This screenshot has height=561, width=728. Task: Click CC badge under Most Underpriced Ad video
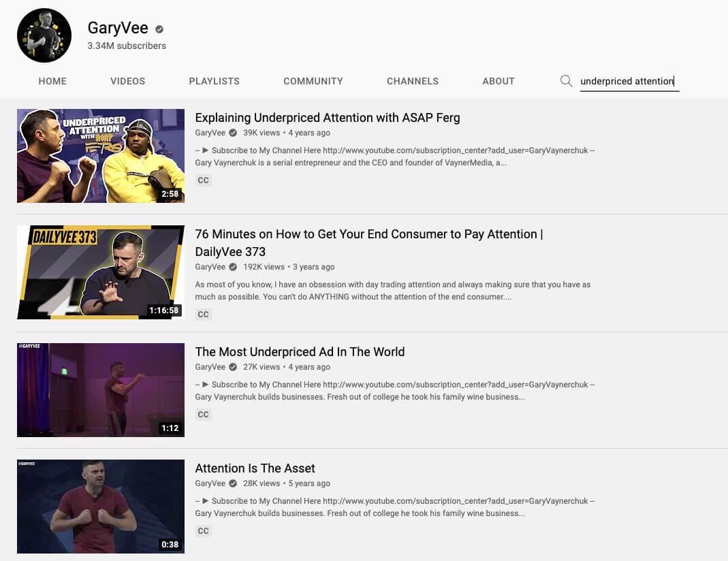[203, 415]
